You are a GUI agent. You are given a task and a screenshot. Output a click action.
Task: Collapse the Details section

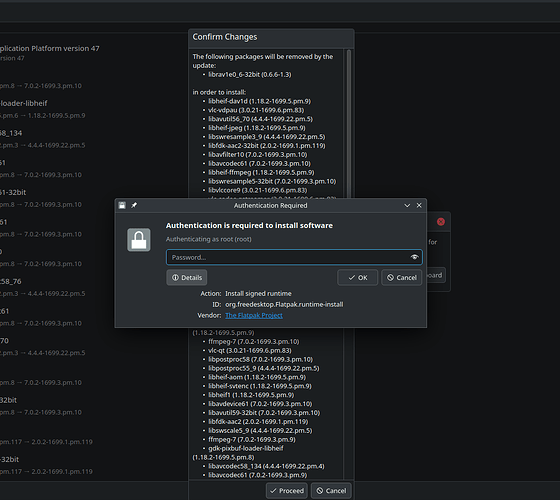click(x=187, y=278)
